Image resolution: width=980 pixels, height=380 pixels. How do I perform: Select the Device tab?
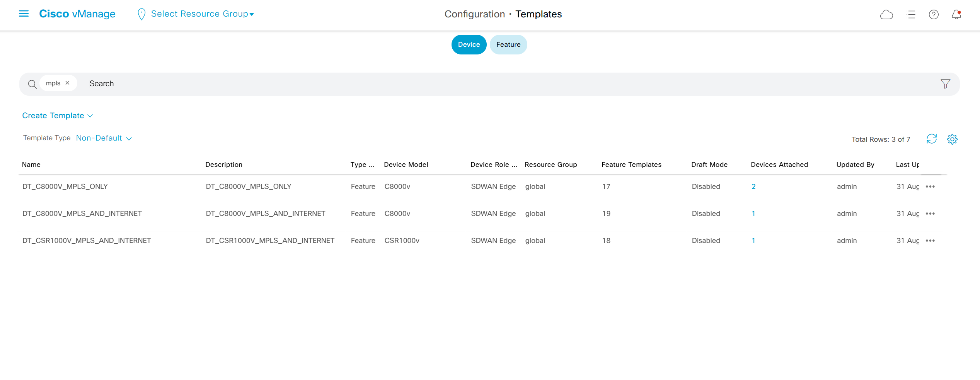469,45
